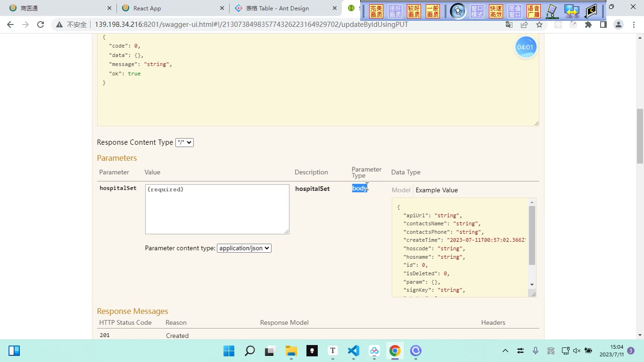644x362 pixels.
Task: Click up arrow of example JSON scrollbar
Action: point(532,202)
